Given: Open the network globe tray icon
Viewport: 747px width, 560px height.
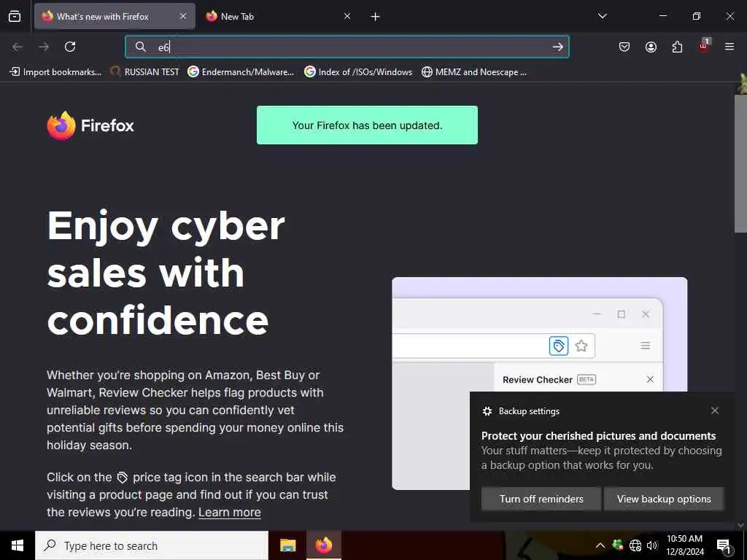Looking at the screenshot, I should click(x=635, y=545).
